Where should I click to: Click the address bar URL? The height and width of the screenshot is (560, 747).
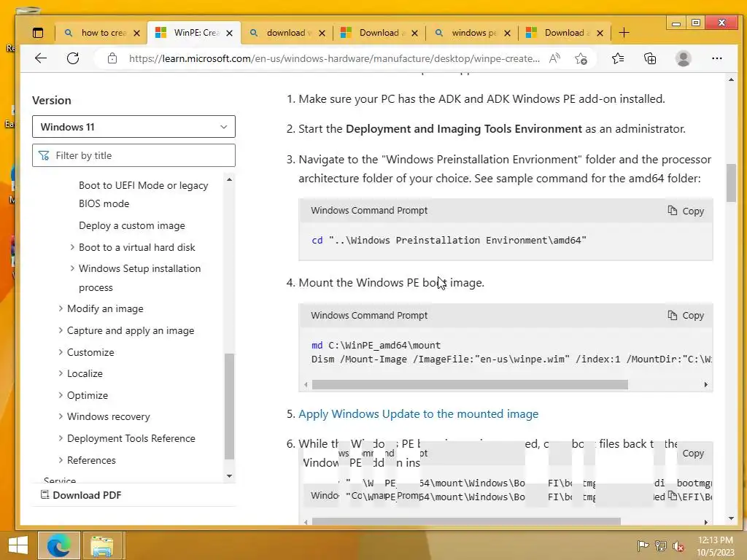(334, 58)
